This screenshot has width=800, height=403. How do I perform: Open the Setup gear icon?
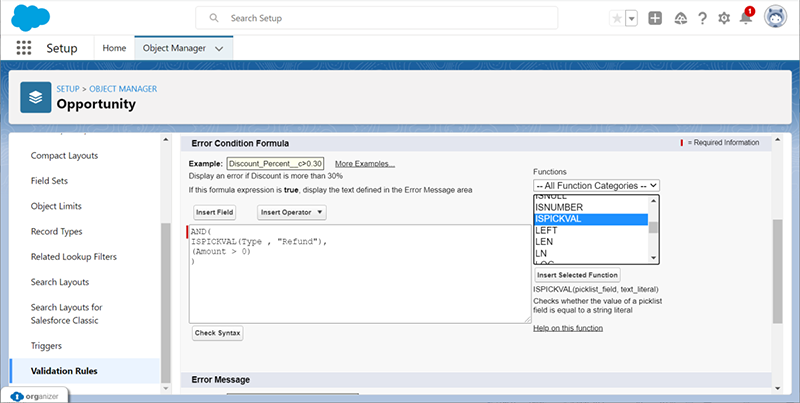point(724,18)
